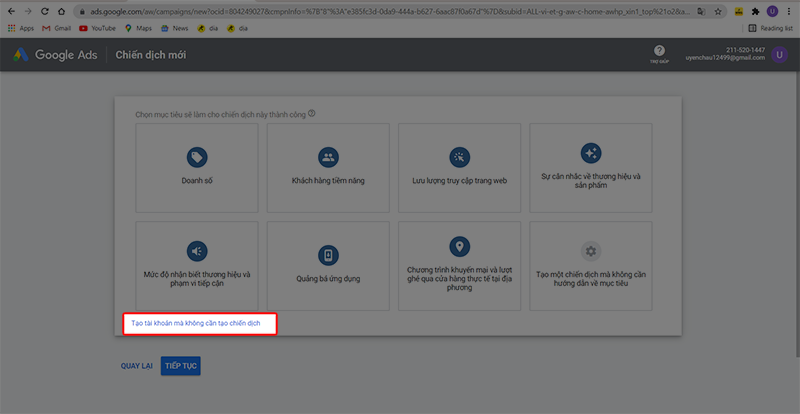Viewport: 800px width, 414px height.
Task: Open the YouTube bookmark
Action: (x=97, y=29)
